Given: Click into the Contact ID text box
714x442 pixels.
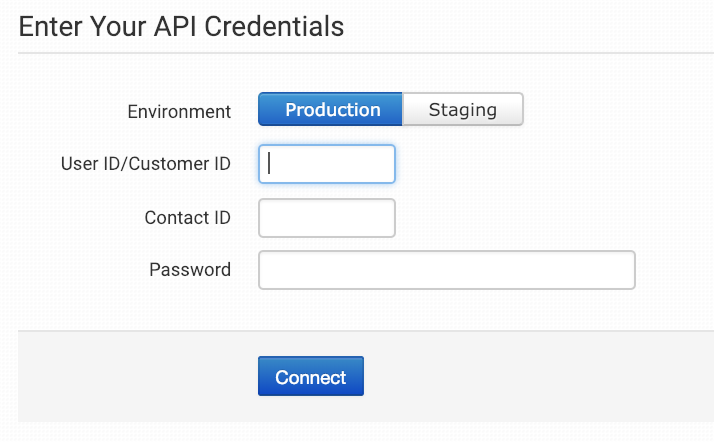Looking at the screenshot, I should tap(327, 218).
